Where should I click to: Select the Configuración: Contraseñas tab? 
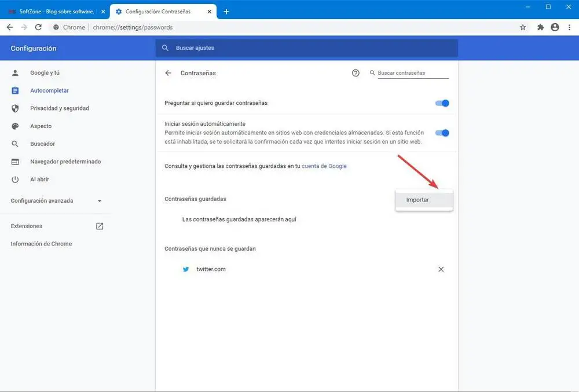coord(164,12)
